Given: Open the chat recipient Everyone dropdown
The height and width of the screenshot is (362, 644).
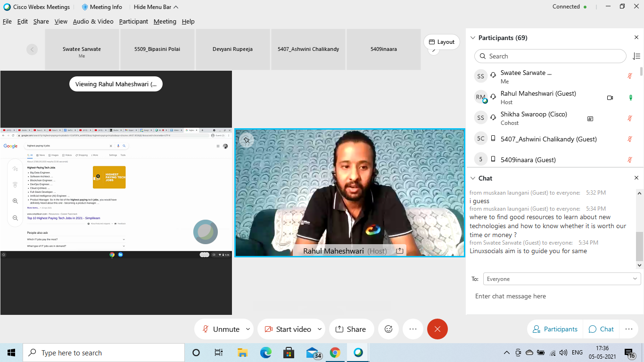Looking at the screenshot, I should [561, 279].
